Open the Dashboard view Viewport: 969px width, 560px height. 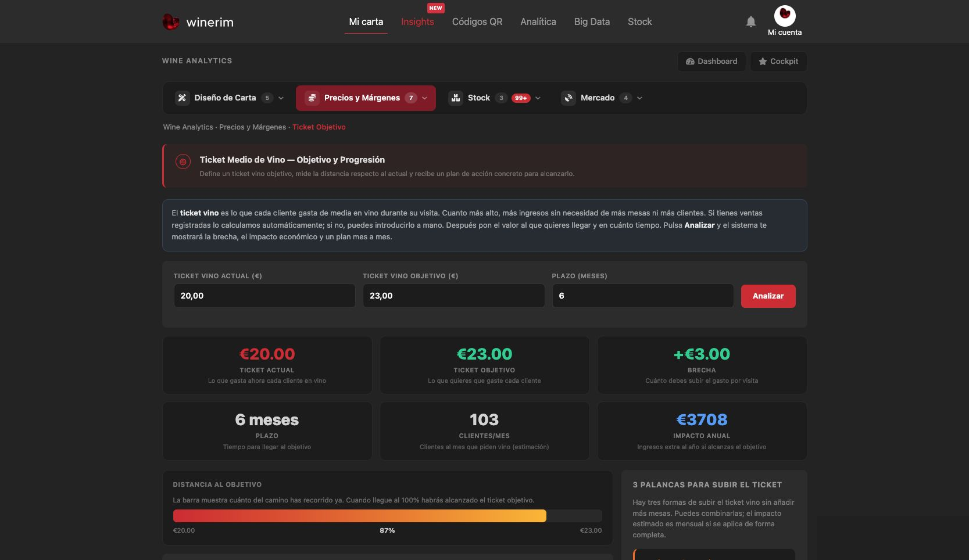[x=711, y=62]
